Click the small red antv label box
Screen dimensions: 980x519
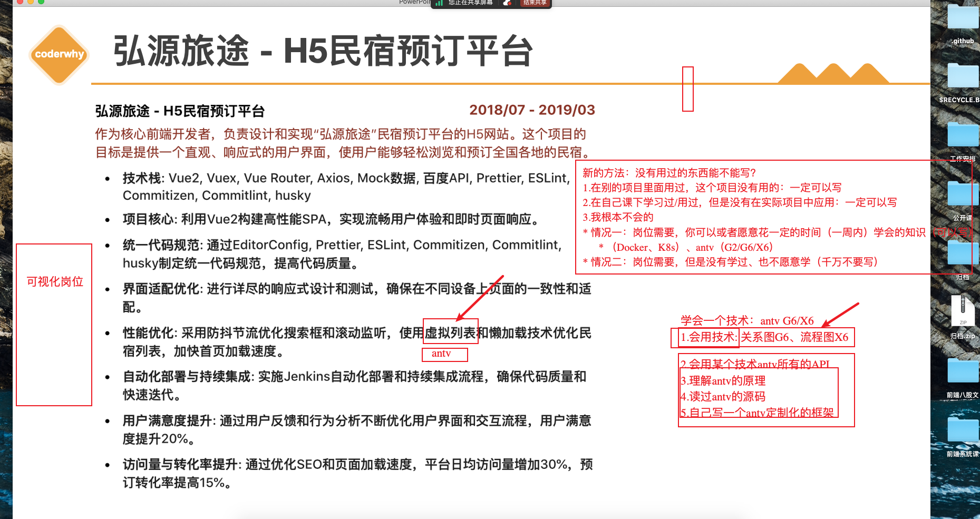coord(444,354)
